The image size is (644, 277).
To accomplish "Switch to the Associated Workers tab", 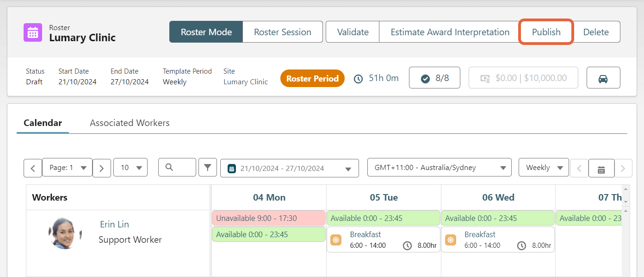I will pyautogui.click(x=129, y=122).
